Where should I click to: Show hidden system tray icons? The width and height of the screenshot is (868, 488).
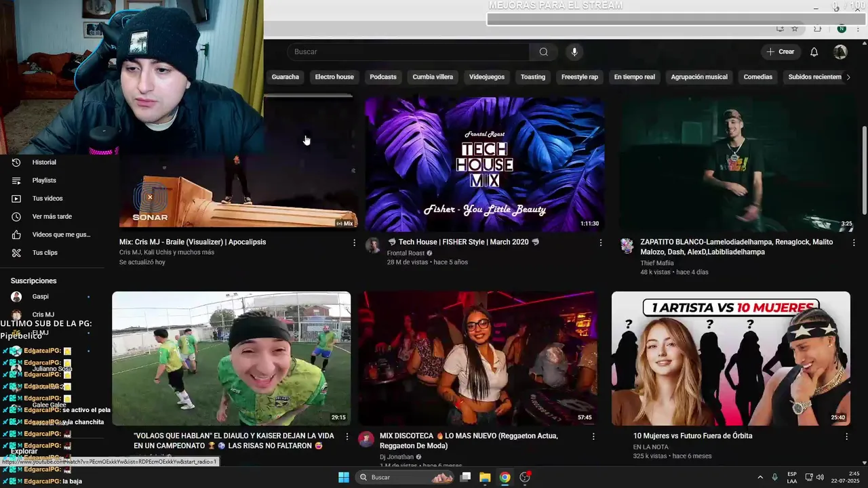760,478
